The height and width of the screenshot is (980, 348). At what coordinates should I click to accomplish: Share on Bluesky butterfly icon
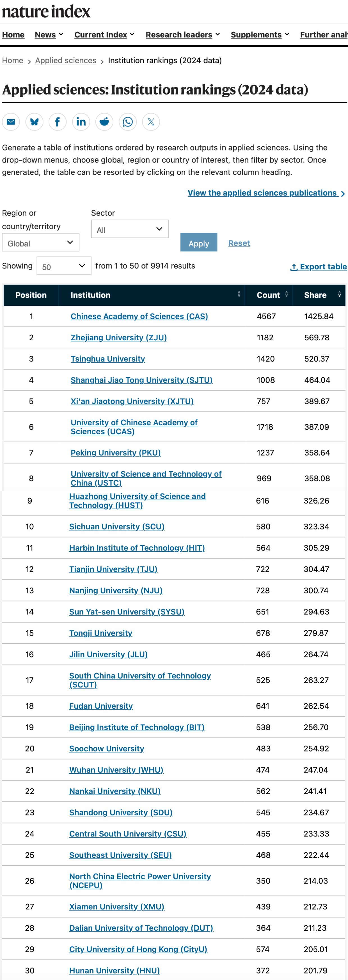pos(34,122)
